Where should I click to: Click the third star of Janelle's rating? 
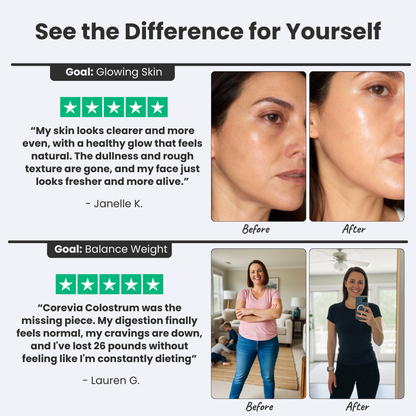coord(114,107)
